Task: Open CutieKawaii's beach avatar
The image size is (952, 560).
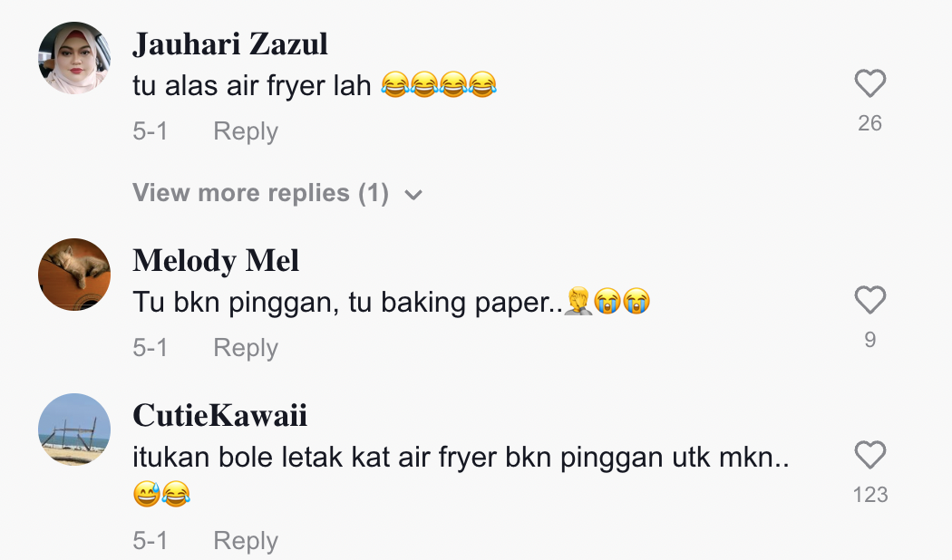Action: [x=74, y=430]
